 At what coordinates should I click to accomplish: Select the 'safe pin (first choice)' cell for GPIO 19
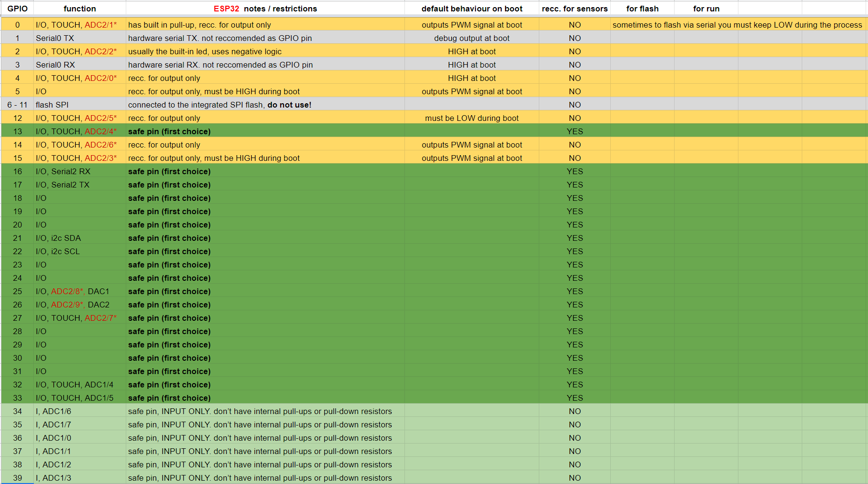tap(265, 211)
